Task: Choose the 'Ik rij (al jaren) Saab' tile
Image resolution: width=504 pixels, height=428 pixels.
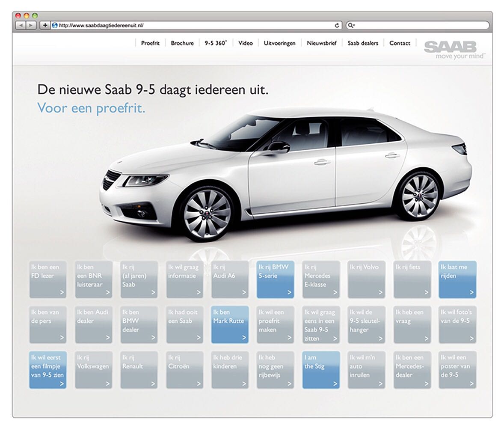Action: [139, 279]
